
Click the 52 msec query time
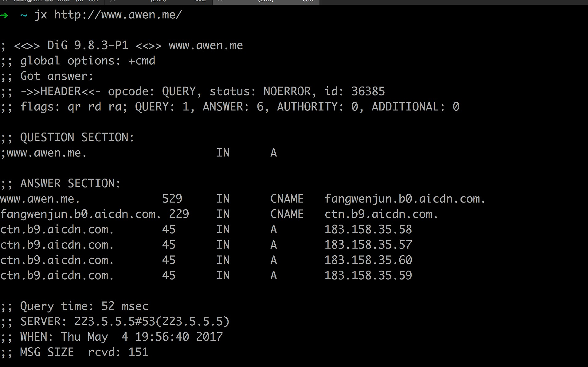pyautogui.click(x=125, y=306)
